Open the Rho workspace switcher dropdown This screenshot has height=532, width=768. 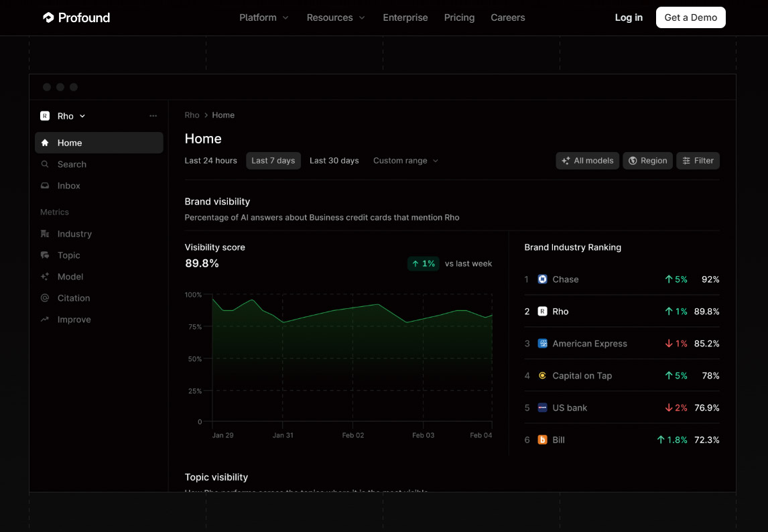tap(82, 116)
